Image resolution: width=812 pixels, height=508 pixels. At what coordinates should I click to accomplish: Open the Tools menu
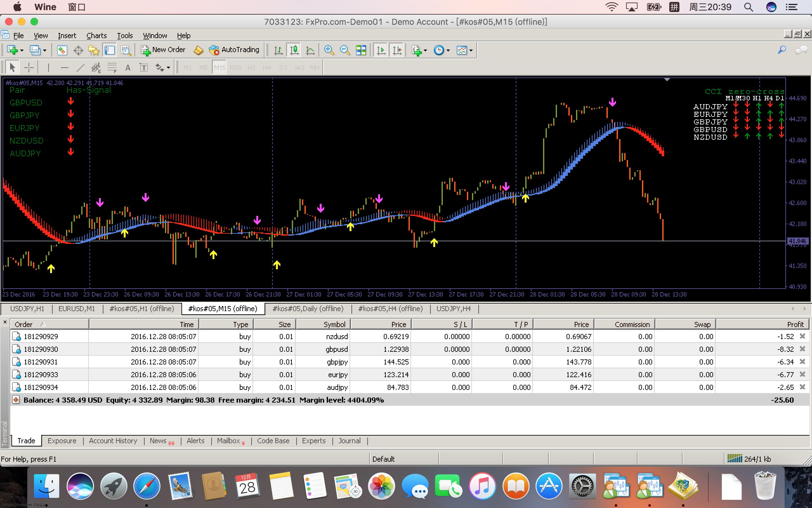pos(125,36)
